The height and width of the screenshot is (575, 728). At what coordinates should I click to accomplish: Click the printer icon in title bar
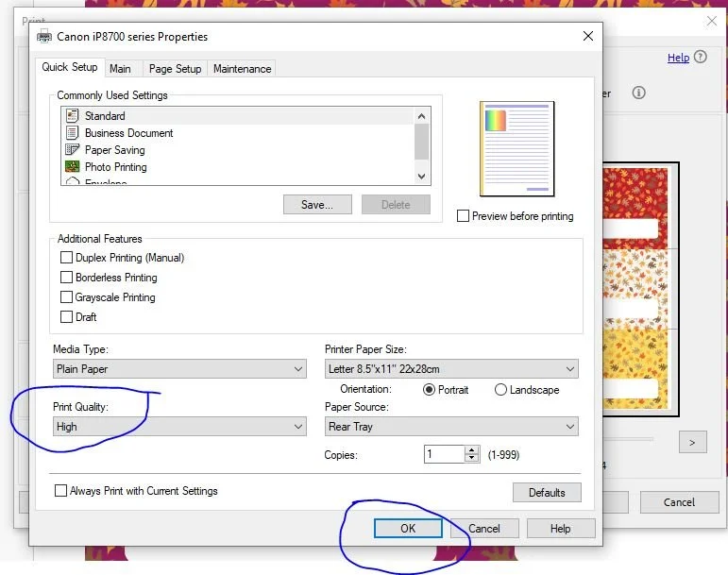44,36
